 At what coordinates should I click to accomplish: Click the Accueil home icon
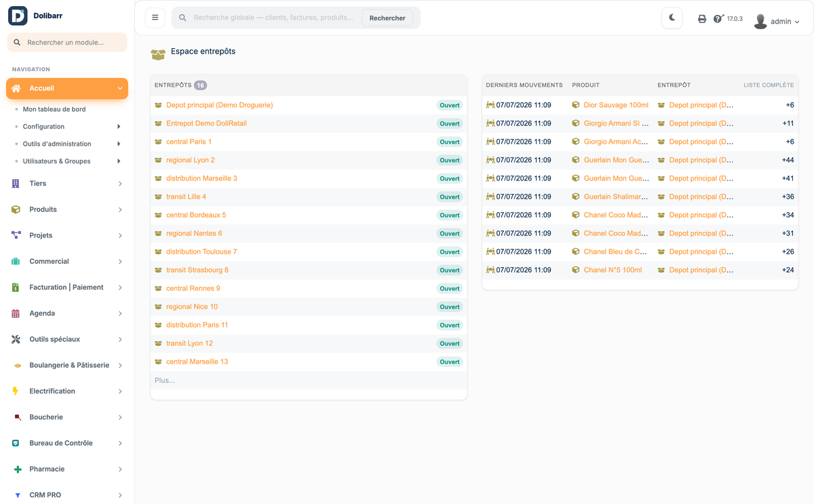click(16, 88)
